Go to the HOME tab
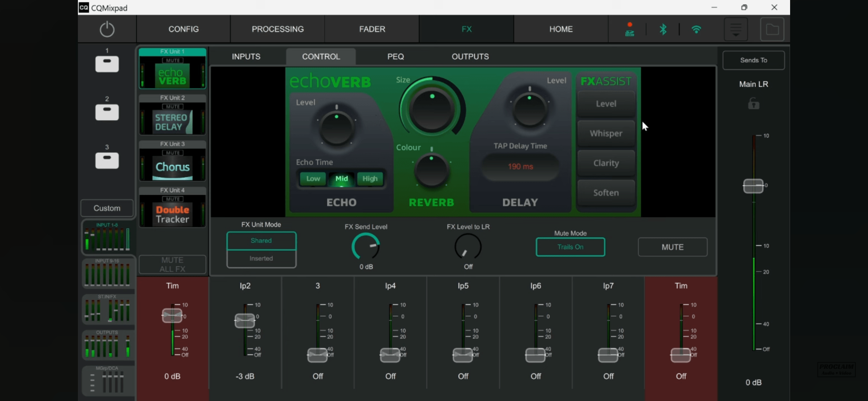 tap(561, 29)
